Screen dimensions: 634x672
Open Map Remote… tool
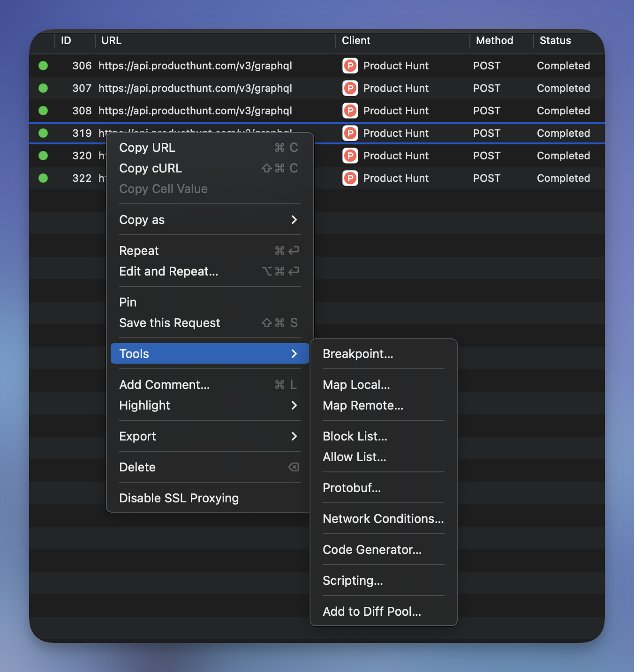coord(384,405)
